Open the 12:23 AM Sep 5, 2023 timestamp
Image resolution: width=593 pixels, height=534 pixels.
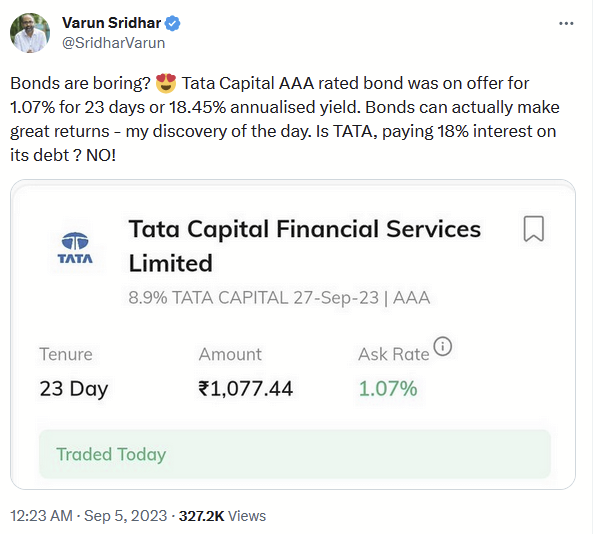[88, 516]
